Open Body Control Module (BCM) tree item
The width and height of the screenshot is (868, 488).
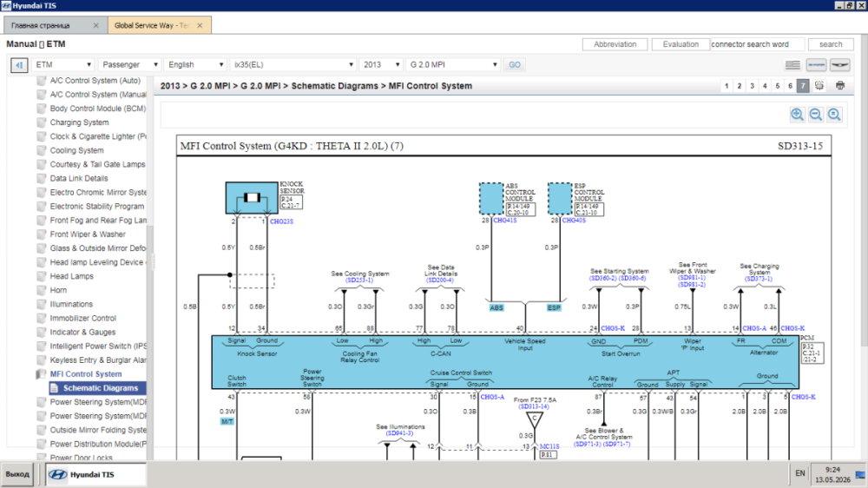[98, 109]
